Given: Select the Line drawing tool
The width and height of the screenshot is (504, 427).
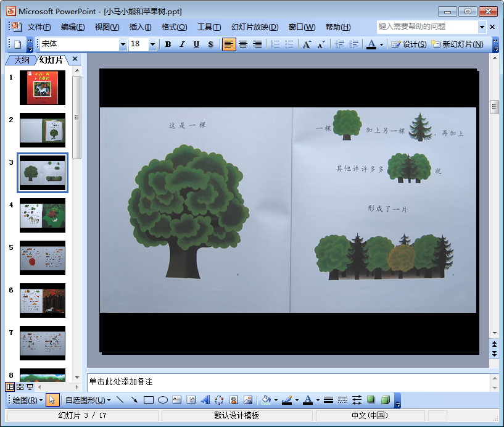Looking at the screenshot, I should [x=120, y=400].
